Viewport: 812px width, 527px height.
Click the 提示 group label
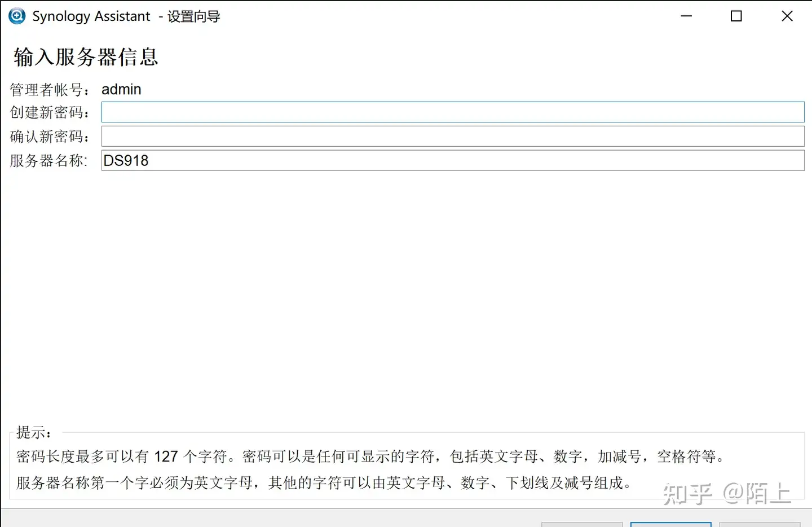pos(34,432)
